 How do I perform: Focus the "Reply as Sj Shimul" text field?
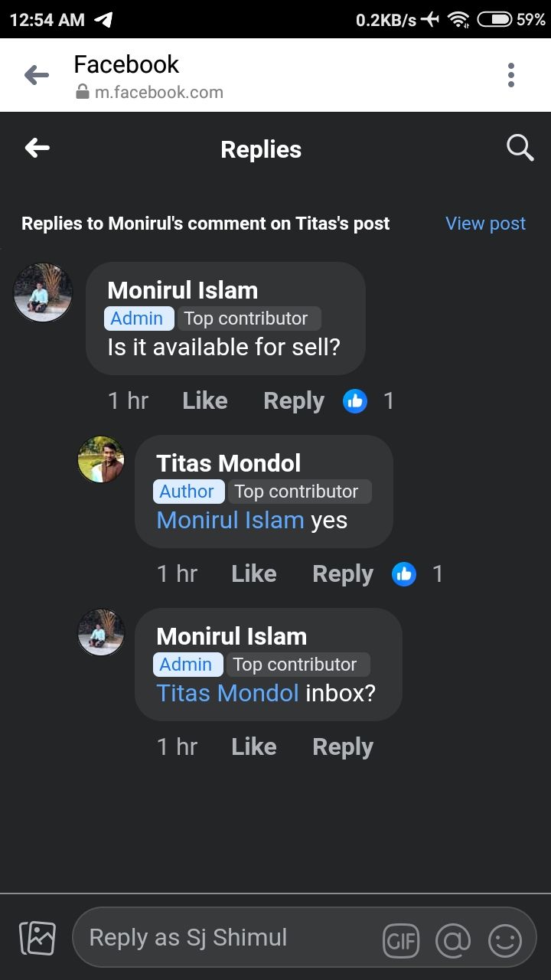230,938
